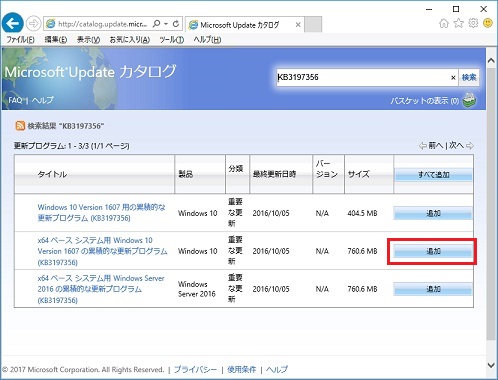Open the 編集(E) menu

pos(56,40)
